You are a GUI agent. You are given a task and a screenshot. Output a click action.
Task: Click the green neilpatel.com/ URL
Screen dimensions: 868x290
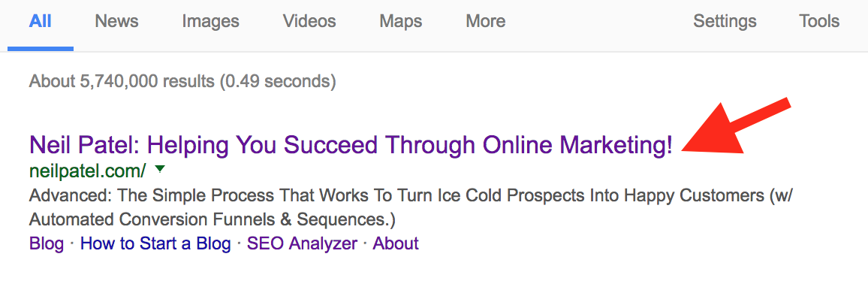87,171
